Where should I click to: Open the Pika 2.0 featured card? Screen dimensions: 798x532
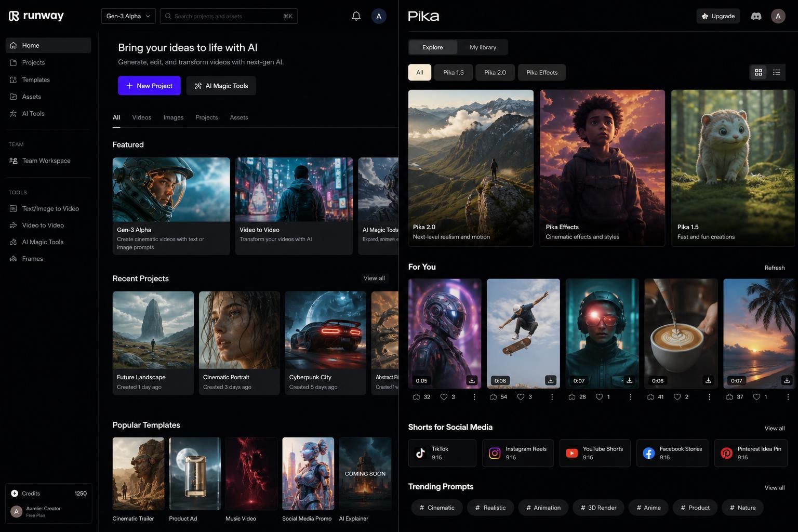[x=471, y=168]
